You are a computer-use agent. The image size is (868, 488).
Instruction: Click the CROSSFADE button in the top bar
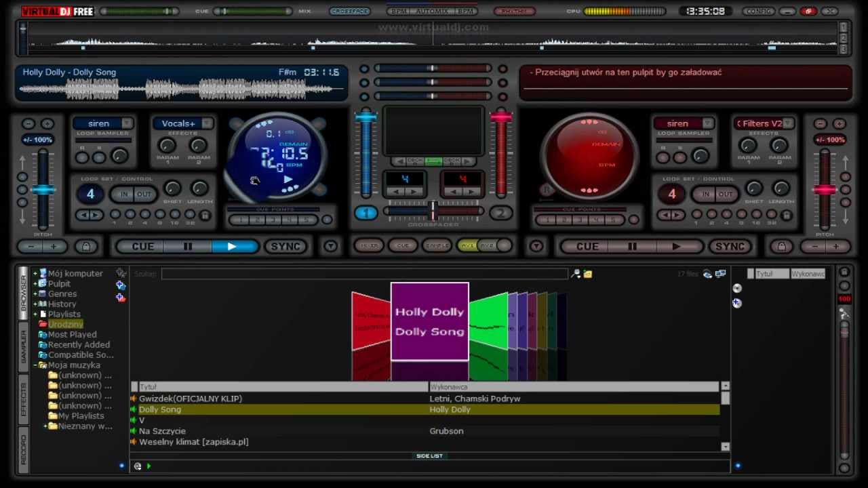350,12
